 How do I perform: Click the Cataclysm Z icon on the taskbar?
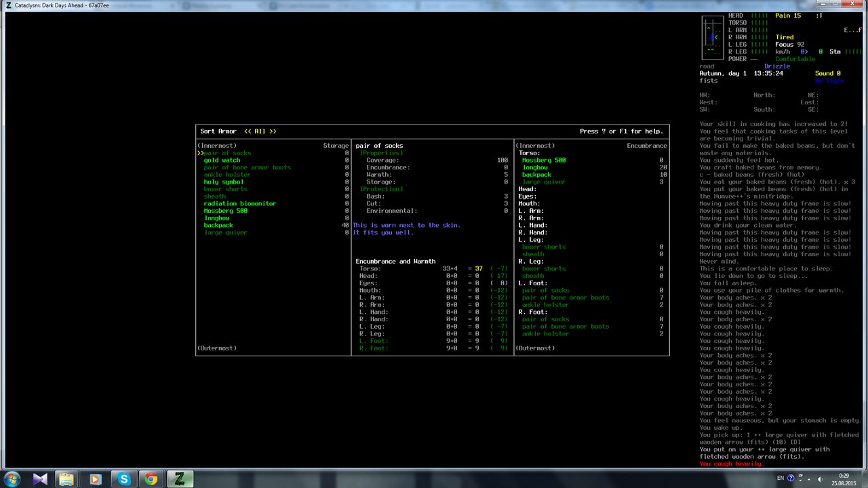point(180,479)
